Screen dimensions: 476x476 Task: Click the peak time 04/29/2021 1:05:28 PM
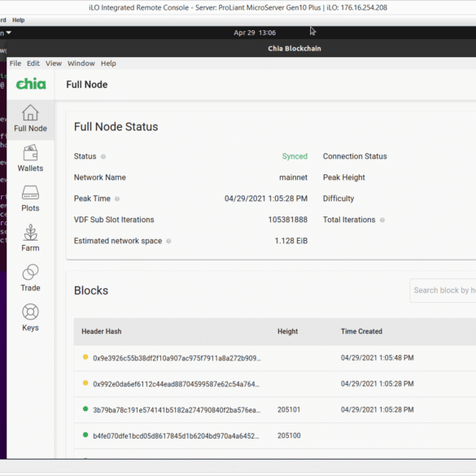tap(266, 199)
